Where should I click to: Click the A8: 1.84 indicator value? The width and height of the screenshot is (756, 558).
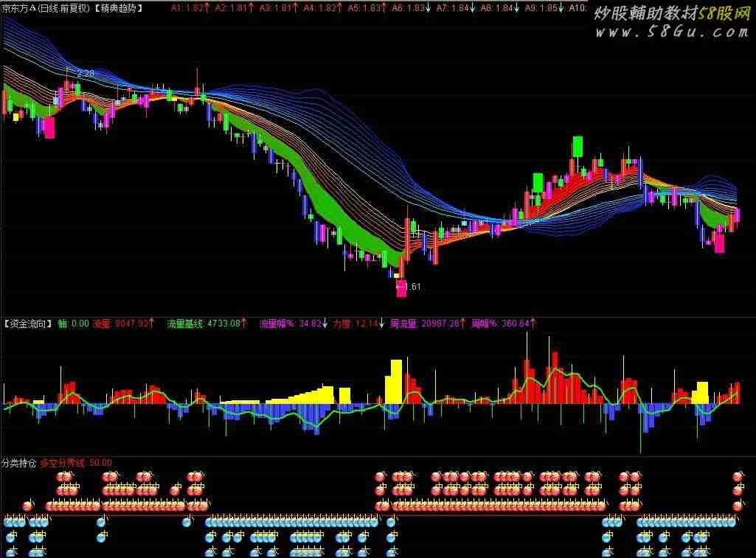tap(500, 8)
